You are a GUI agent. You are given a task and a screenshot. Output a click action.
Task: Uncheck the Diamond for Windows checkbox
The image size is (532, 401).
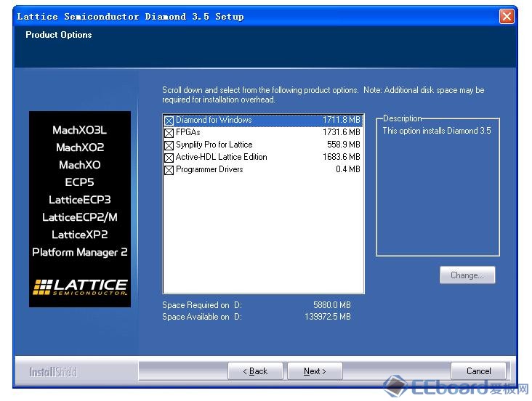[x=169, y=121]
